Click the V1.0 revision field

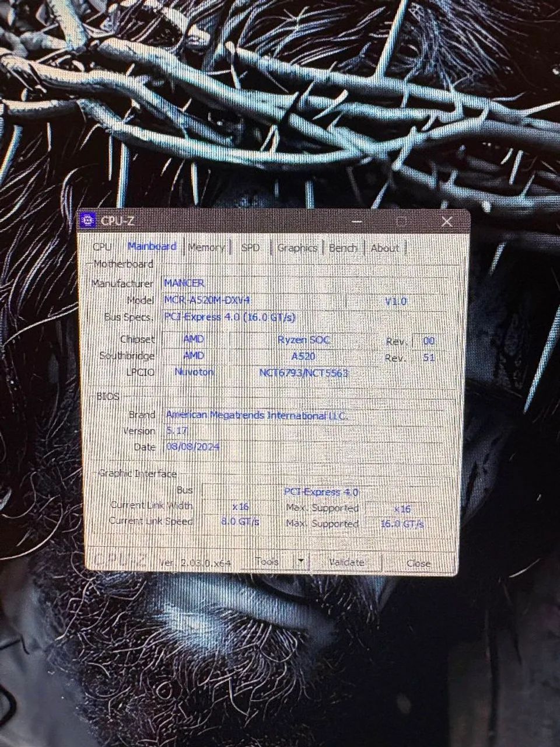click(396, 301)
